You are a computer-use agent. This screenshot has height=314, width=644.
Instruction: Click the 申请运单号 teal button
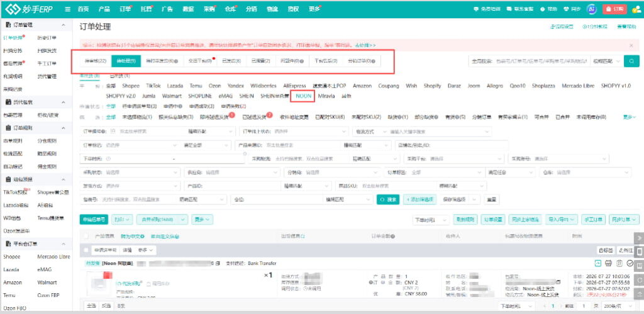point(94,220)
